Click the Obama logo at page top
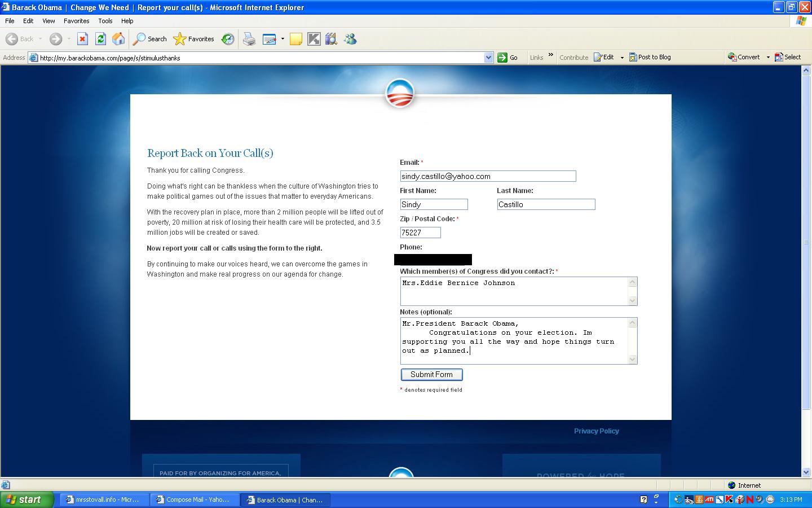The height and width of the screenshot is (508, 812). point(400,94)
